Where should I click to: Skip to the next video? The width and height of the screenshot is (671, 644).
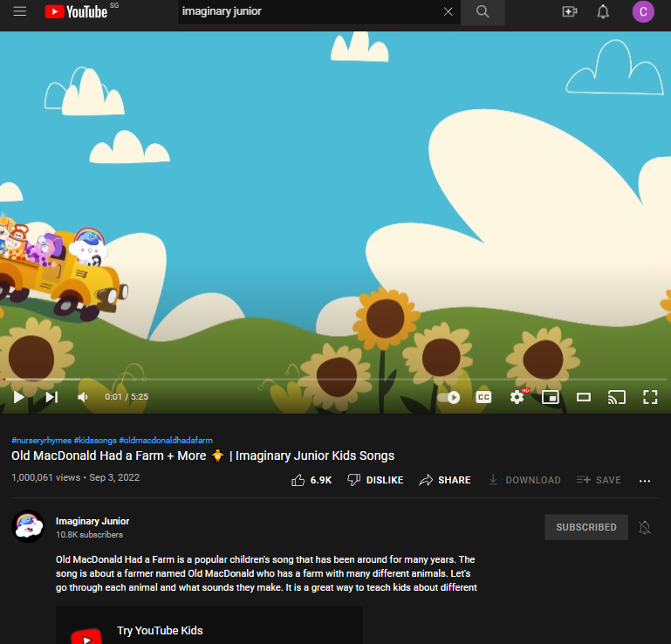tap(51, 397)
